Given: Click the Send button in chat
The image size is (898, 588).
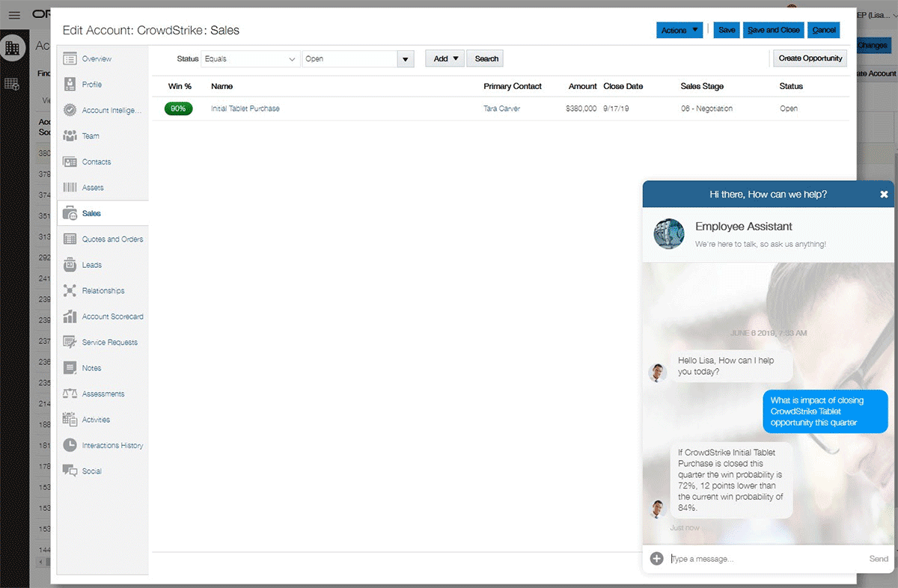Looking at the screenshot, I should (879, 559).
